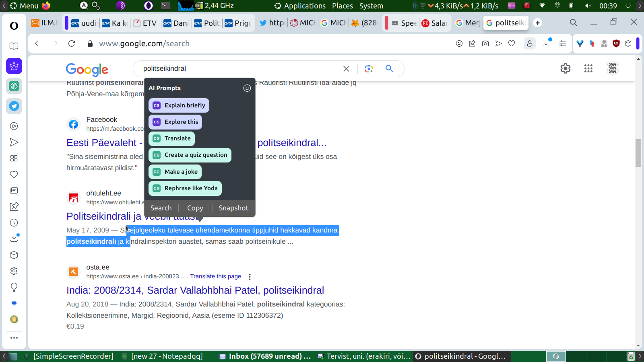Open the extensions cube in the sidebar
Viewport: 644px width, 362px height.
[14, 255]
